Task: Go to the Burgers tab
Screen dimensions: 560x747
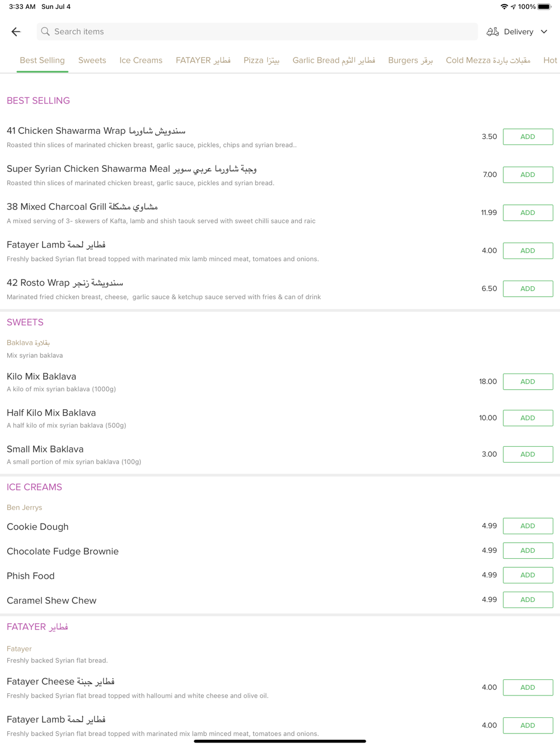Action: tap(410, 60)
